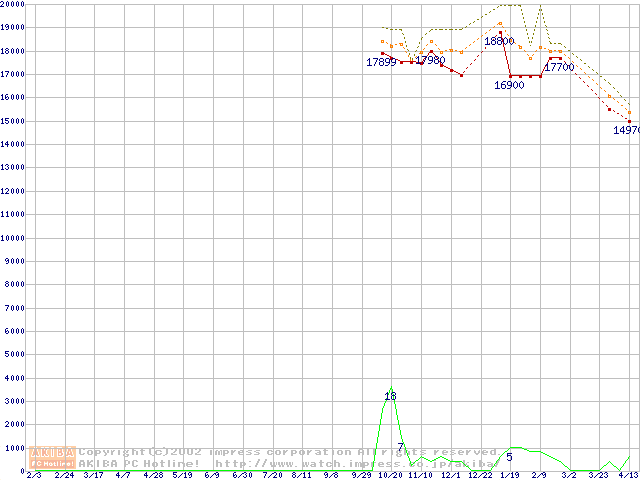Click the 2/3 date on x-axis
Viewport: 640px width, 480px height.
point(33,476)
